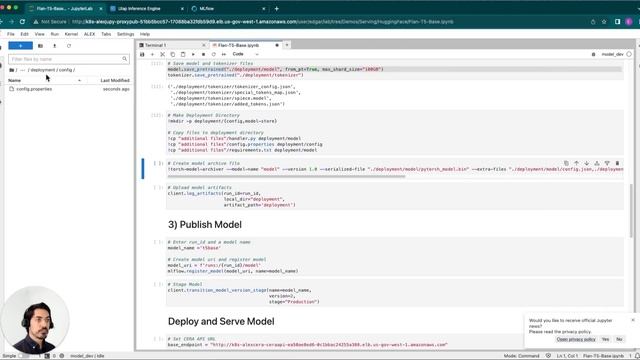Delete the active cell with the trash icon
This screenshot has width=640, height=360.
pyautogui.click(x=617, y=163)
